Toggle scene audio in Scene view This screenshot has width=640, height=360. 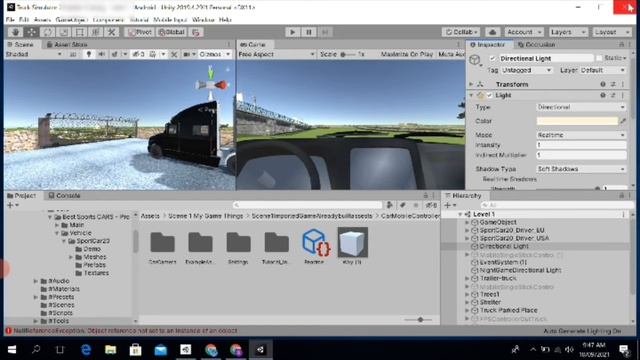(x=101, y=54)
